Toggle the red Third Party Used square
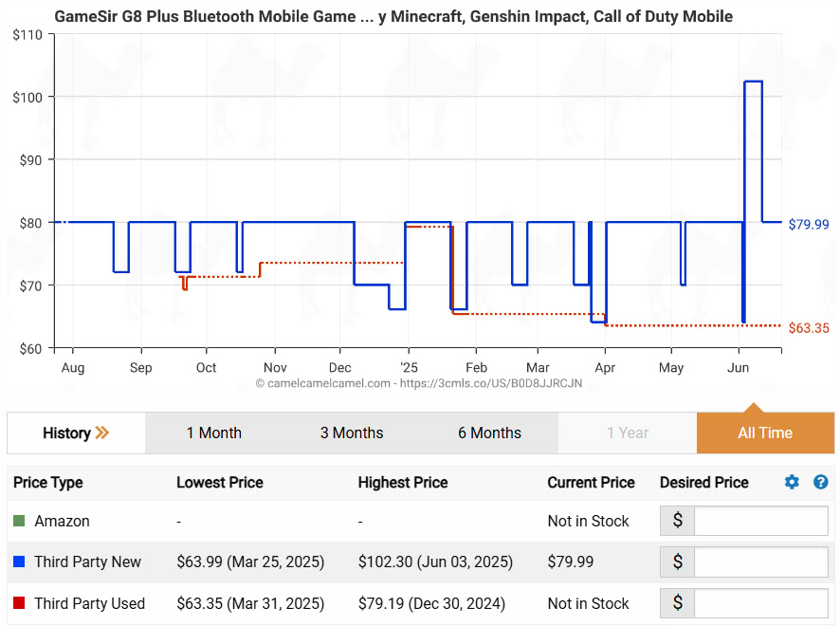Viewport: 840px width, 626px height. (x=19, y=603)
